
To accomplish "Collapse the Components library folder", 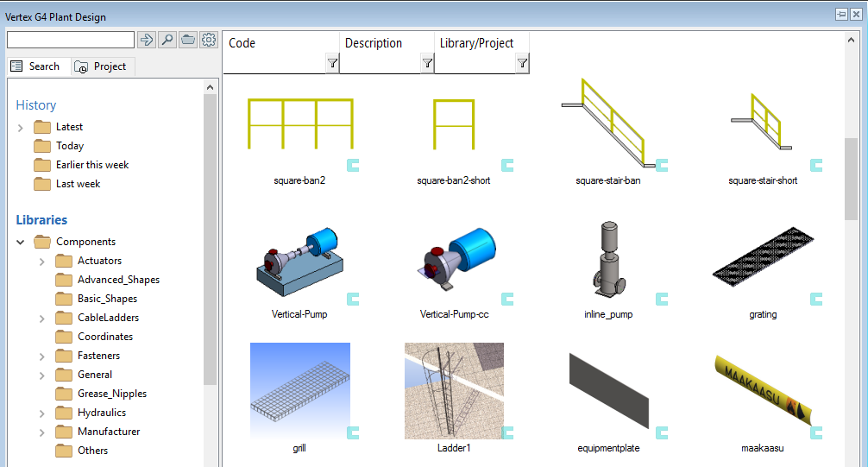I will click(21, 243).
